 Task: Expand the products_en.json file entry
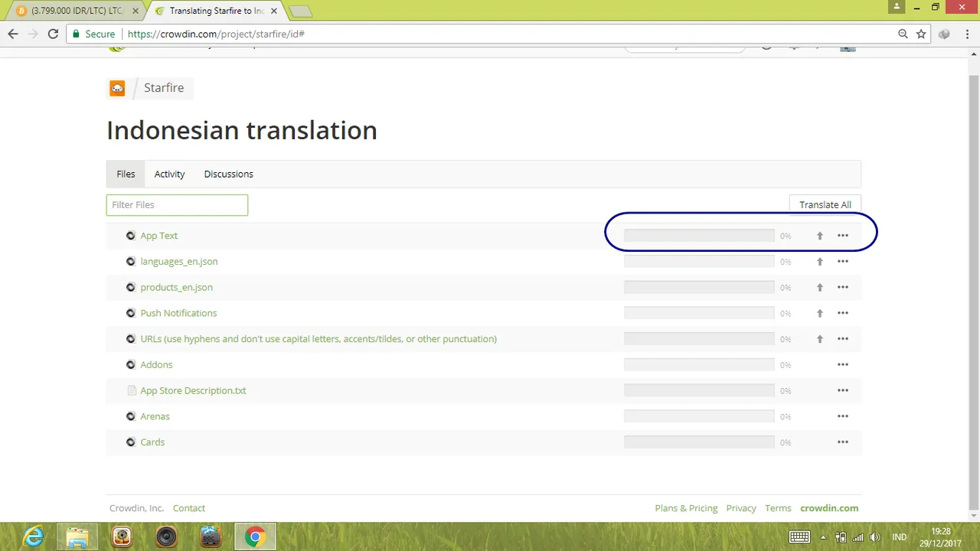tap(131, 287)
